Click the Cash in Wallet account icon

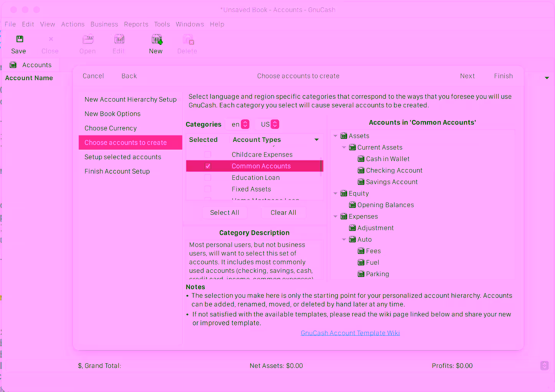tap(361, 159)
